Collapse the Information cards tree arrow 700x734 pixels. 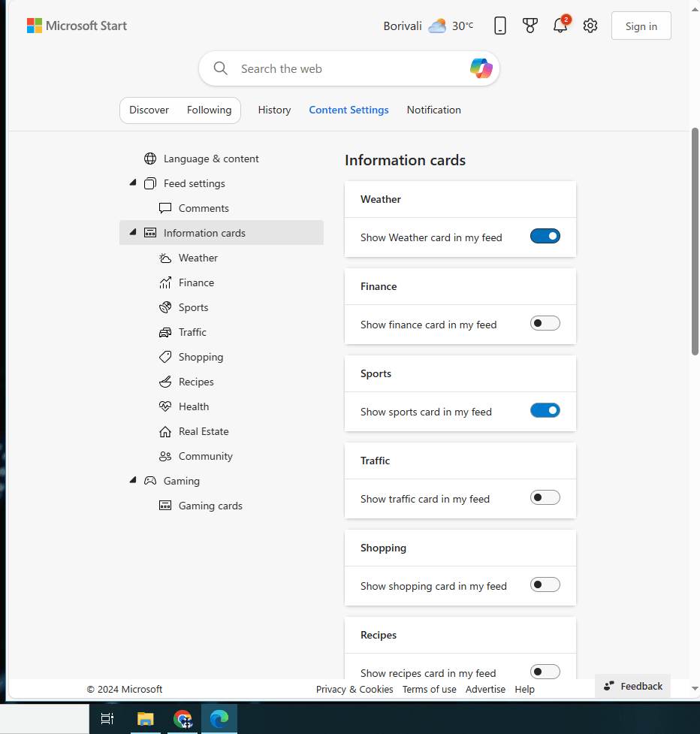click(x=133, y=232)
